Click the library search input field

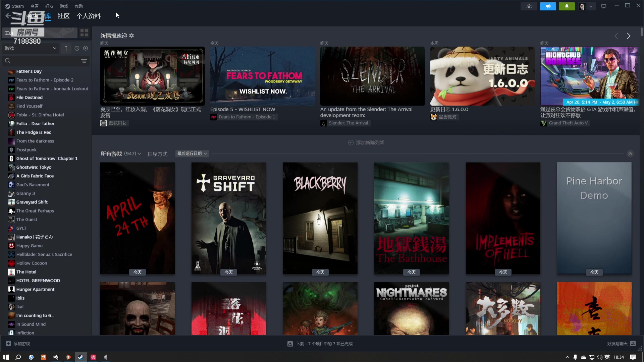tap(46, 61)
